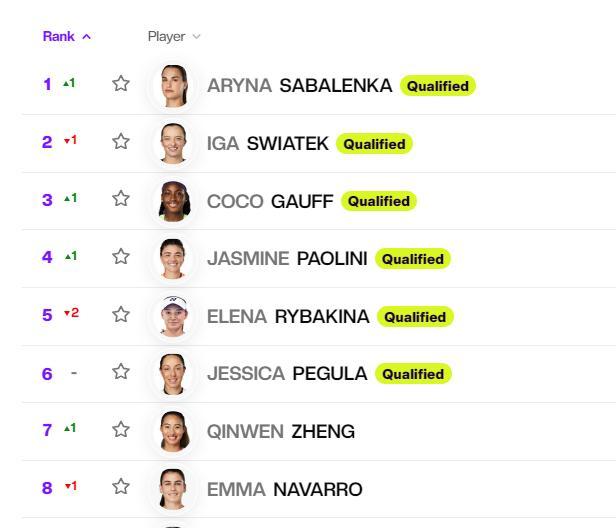This screenshot has width=616, height=528.
Task: Mark Jasmine Paolini's star icon
Action: [121, 257]
